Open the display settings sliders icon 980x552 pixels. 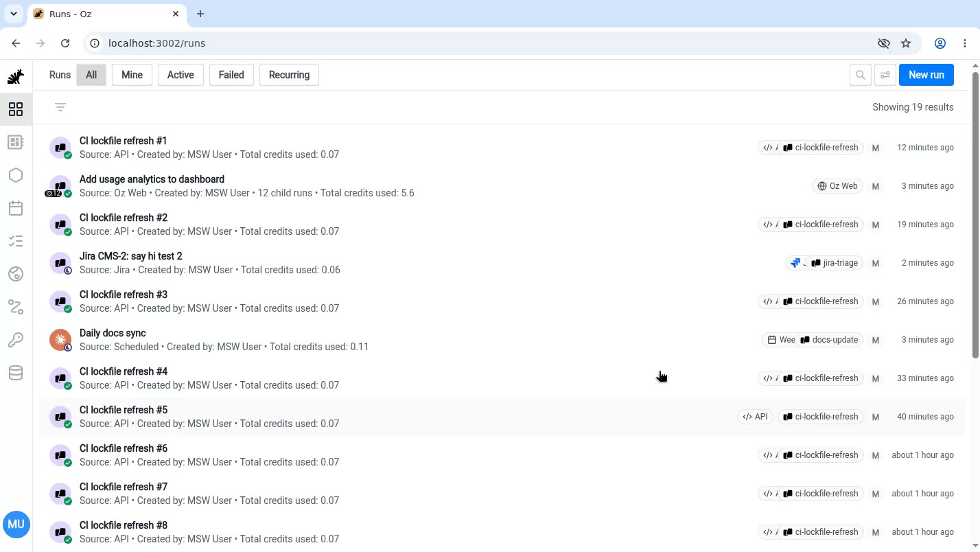tap(885, 75)
